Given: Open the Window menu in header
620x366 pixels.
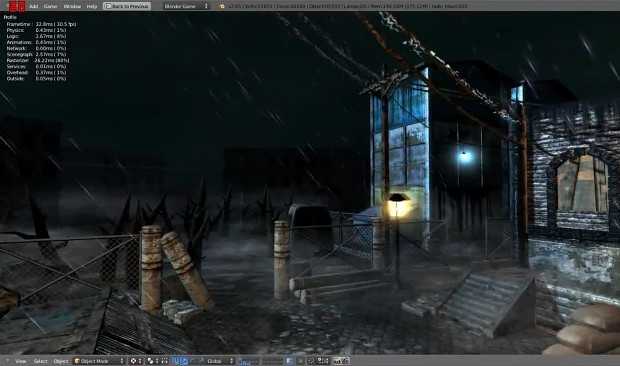Looking at the screenshot, I should (x=72, y=6).
